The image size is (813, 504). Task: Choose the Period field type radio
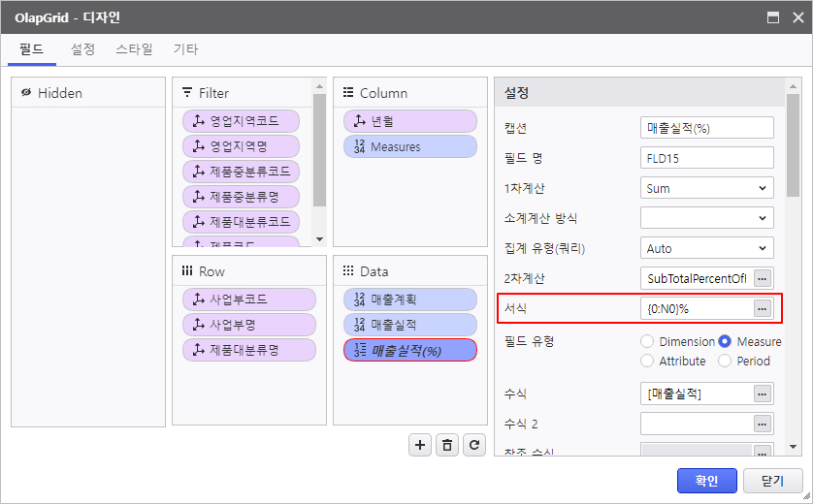tap(725, 361)
